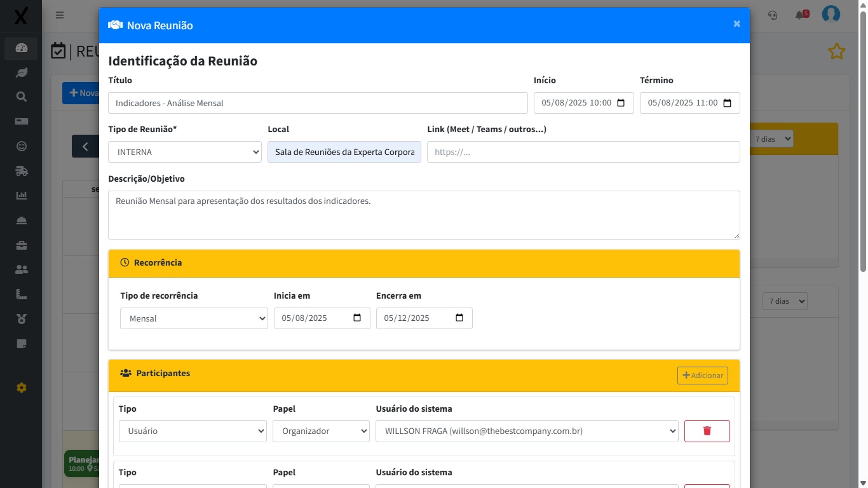This screenshot has width=868, height=488.
Task: Expand the Tipo de Reunião dropdown
Action: (184, 152)
